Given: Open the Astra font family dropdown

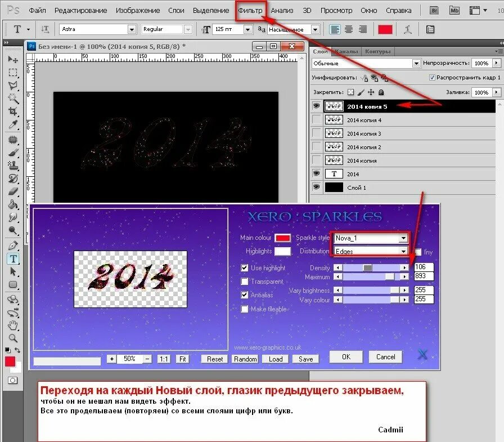Looking at the screenshot, I should click(x=132, y=29).
